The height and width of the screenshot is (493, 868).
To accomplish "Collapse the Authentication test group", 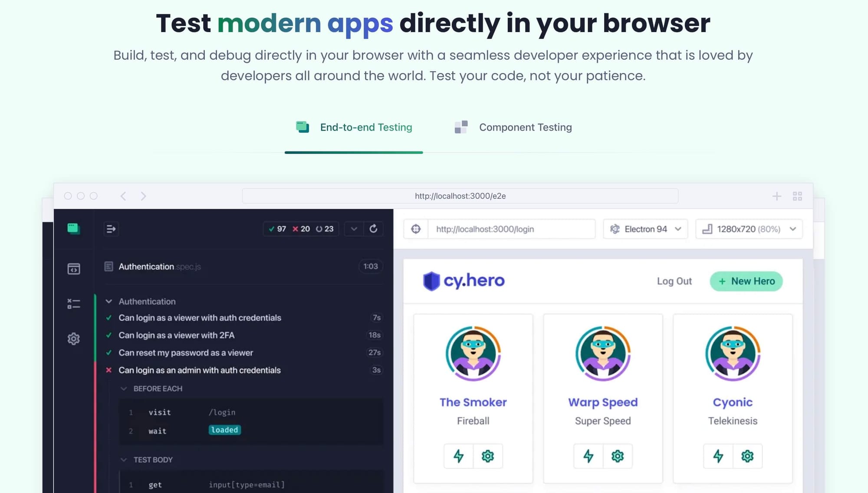I will point(108,301).
